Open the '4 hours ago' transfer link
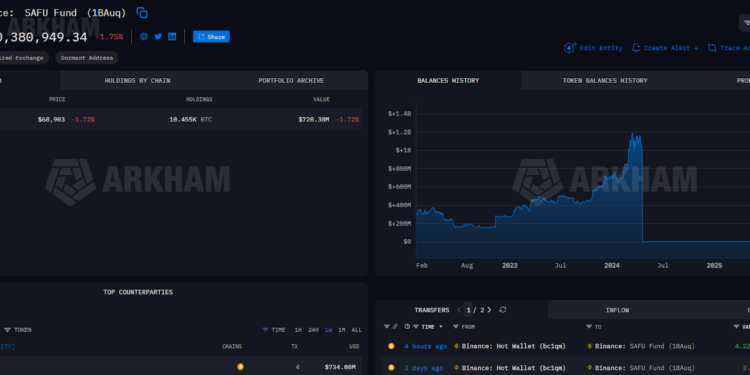The width and height of the screenshot is (750, 375). [426, 346]
